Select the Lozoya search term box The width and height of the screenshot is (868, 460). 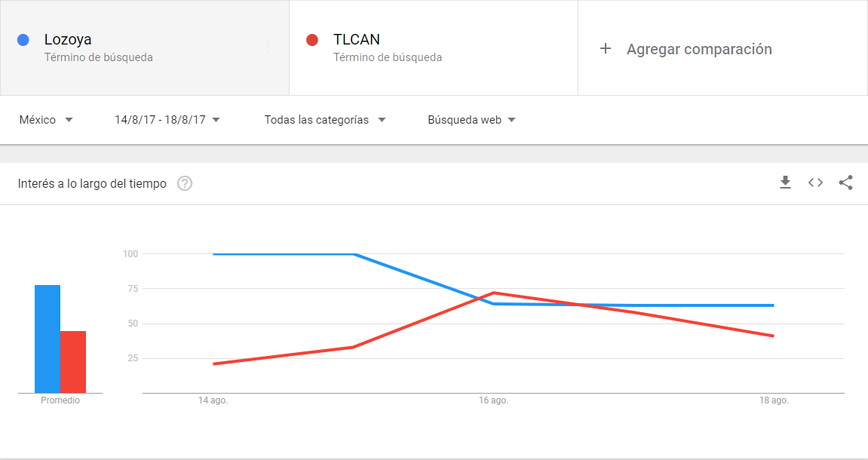coord(145,48)
